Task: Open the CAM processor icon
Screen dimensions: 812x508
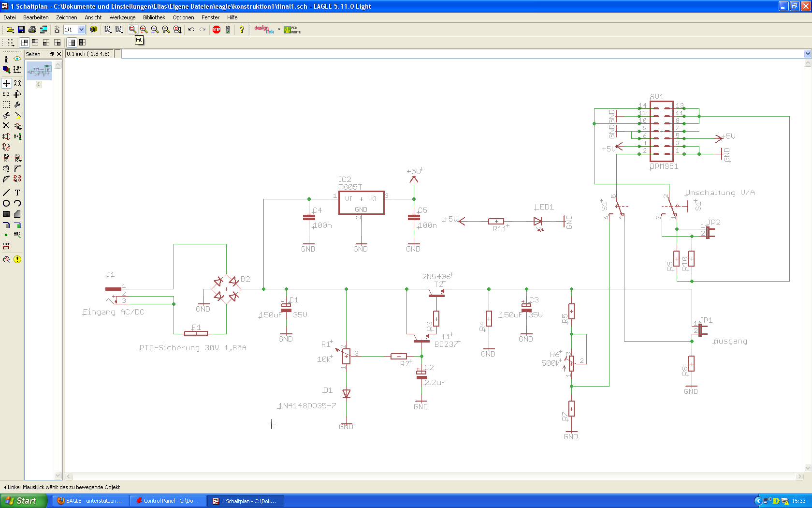Action: click(x=43, y=30)
